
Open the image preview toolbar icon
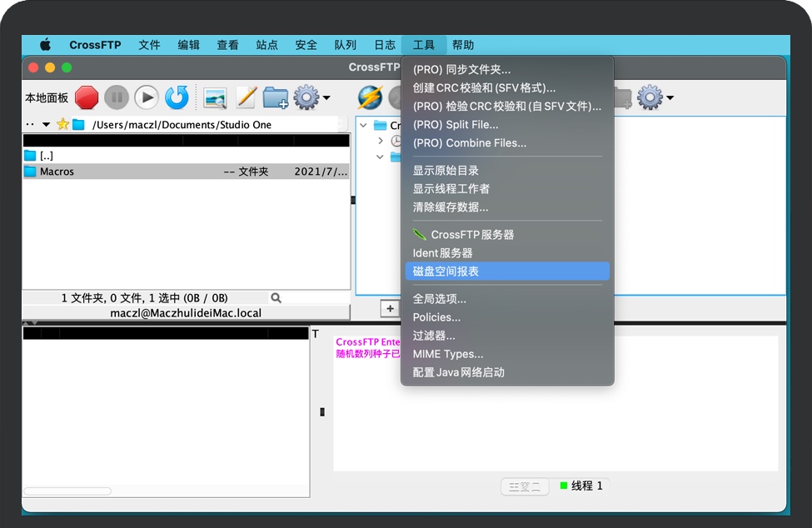tap(215, 97)
